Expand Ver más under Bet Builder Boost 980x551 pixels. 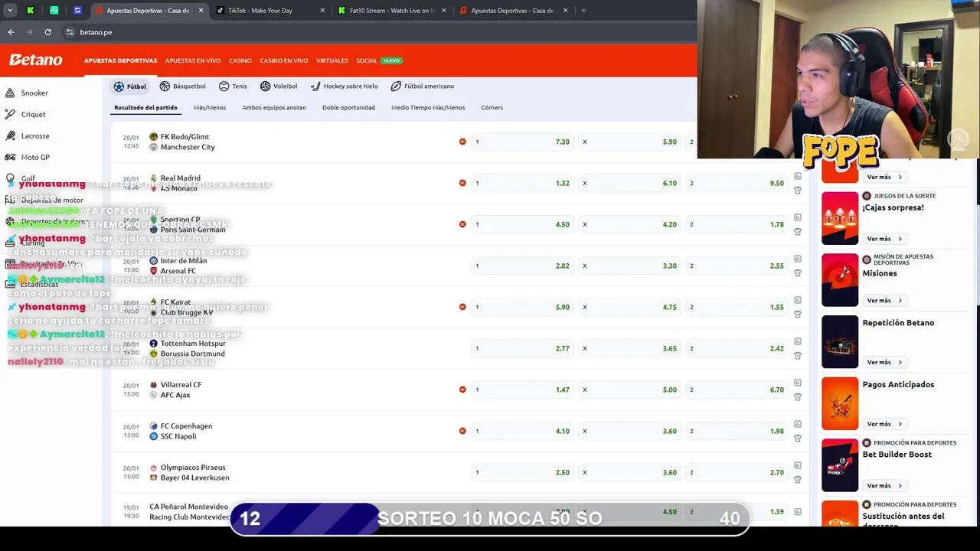[884, 486]
